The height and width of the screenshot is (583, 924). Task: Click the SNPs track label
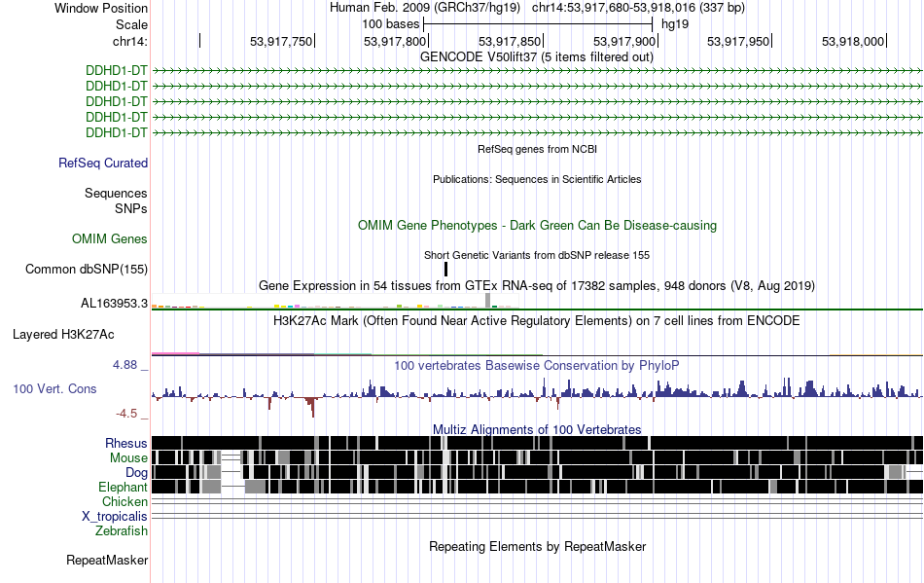pos(131,208)
